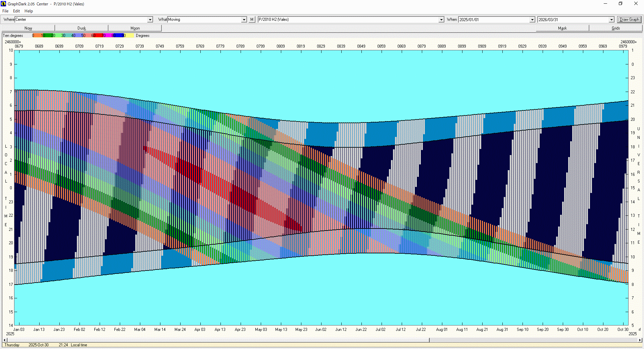Image resolution: width=644 pixels, height=349 pixels.
Task: Select the orange 0-10 degree legend swatch
Action: tap(38, 36)
